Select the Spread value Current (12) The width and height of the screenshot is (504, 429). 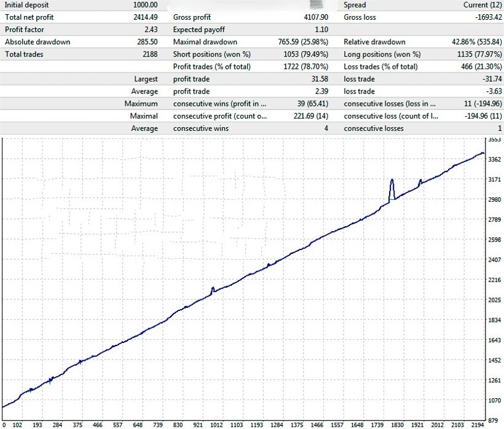479,5
